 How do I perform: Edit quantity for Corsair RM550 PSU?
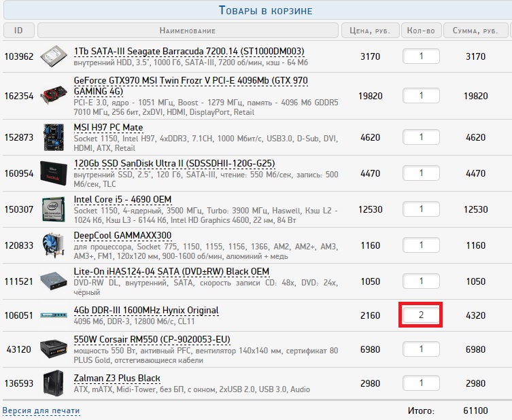(x=421, y=349)
